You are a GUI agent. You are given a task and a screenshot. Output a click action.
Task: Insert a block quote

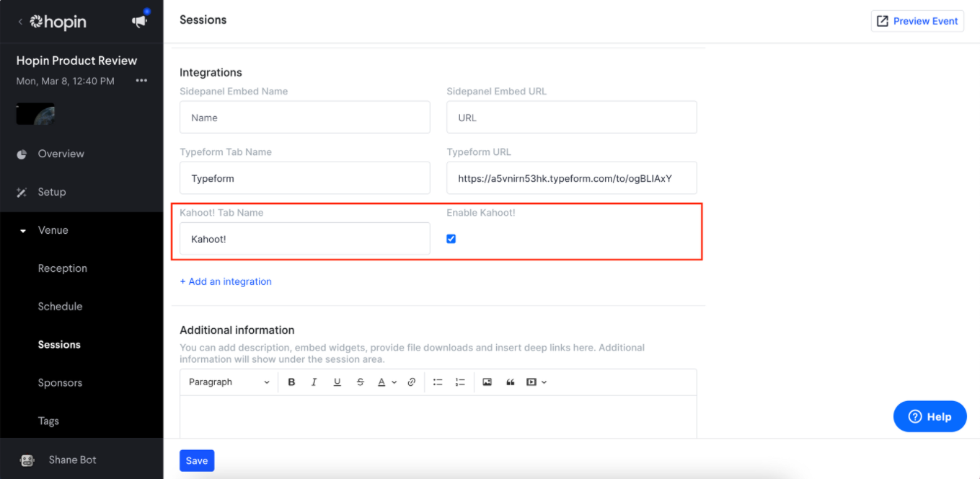(511, 382)
